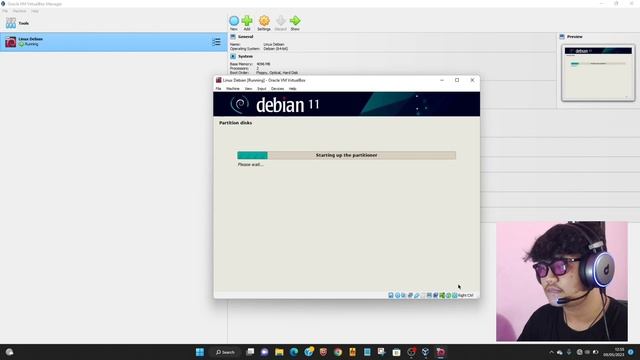640x360 pixels.
Task: Click the green Add machine icon
Action: [247, 21]
